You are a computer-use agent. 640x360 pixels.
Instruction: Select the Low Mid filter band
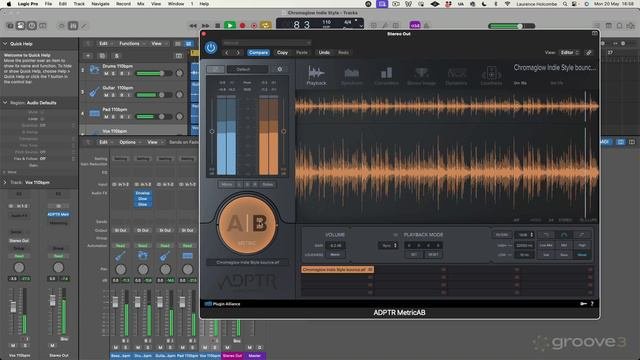pyautogui.click(x=546, y=245)
